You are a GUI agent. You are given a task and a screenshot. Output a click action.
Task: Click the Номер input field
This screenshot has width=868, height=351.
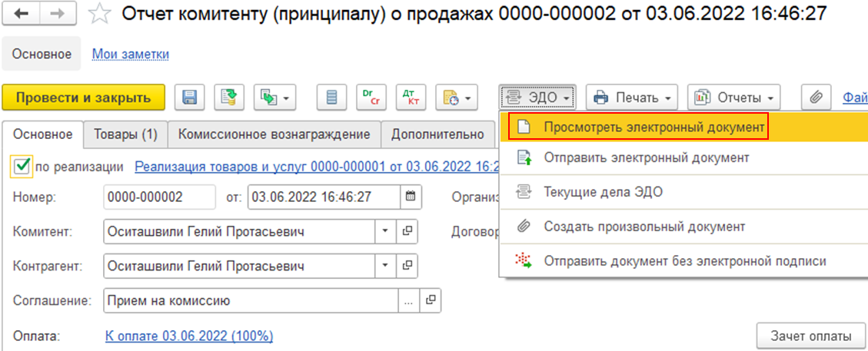click(x=159, y=197)
